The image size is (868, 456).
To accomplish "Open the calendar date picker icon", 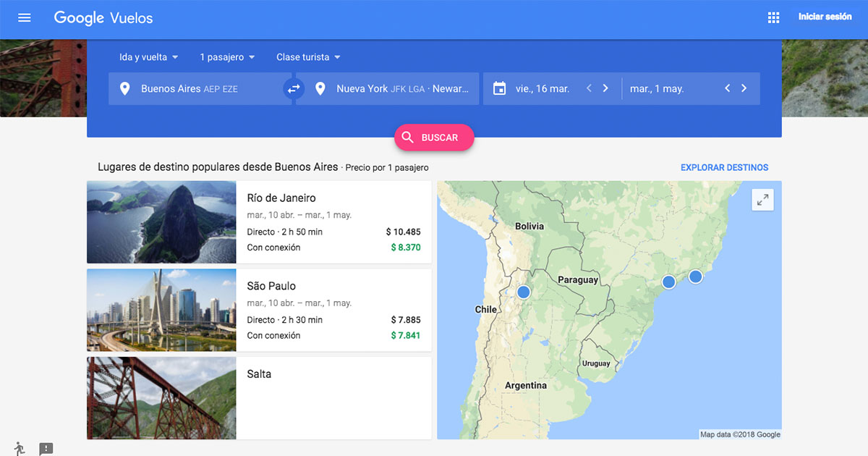I will pos(499,88).
